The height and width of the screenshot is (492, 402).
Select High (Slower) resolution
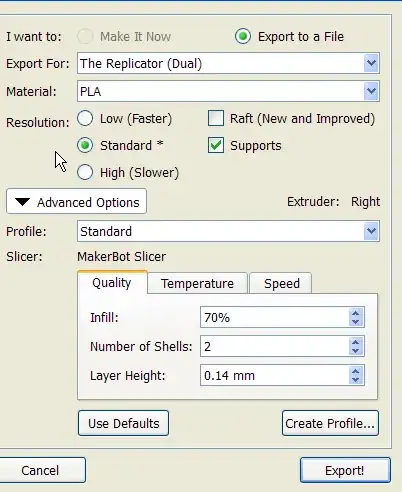tap(85, 172)
